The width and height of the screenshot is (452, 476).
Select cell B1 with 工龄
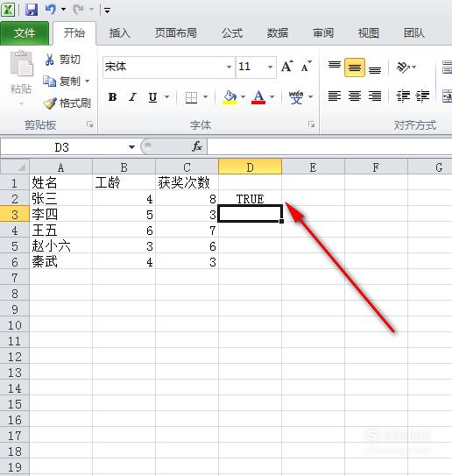pos(124,182)
